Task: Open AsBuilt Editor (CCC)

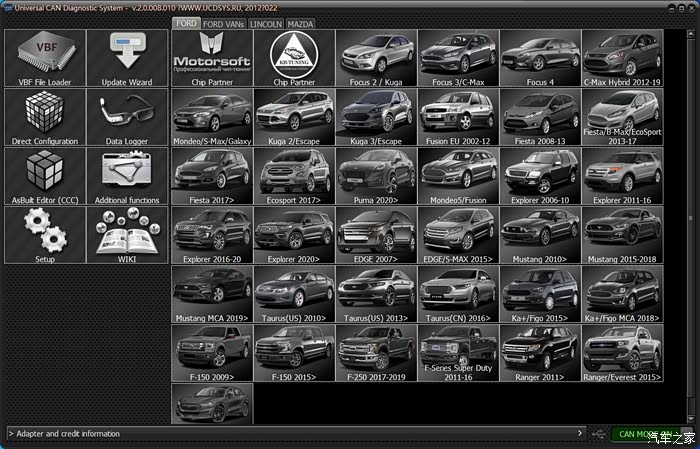Action: click(45, 176)
